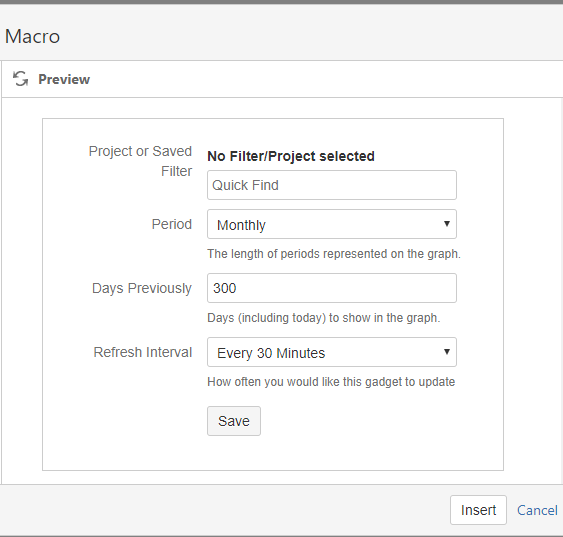563x537 pixels.
Task: Click the Refresh Interval label
Action: 143,352
